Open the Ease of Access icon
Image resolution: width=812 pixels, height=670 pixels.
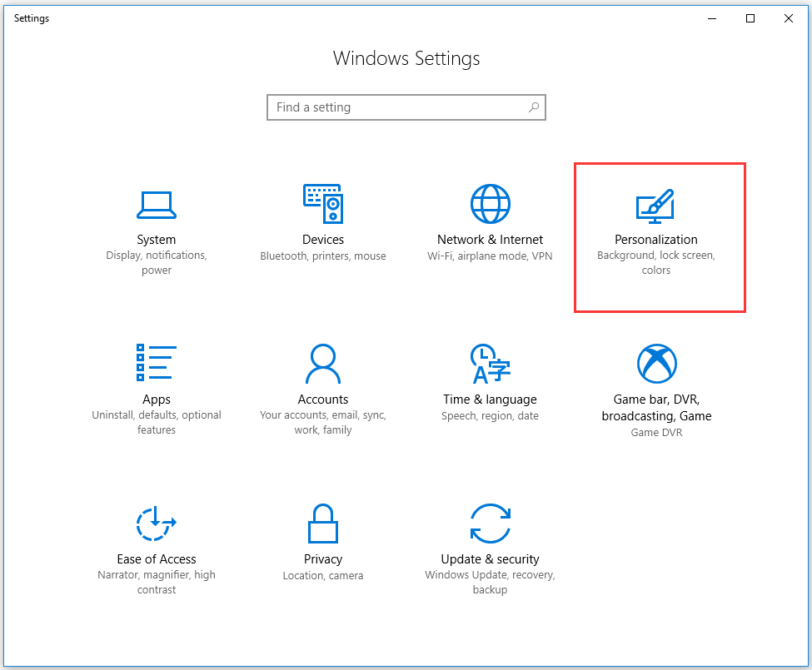pos(157,524)
